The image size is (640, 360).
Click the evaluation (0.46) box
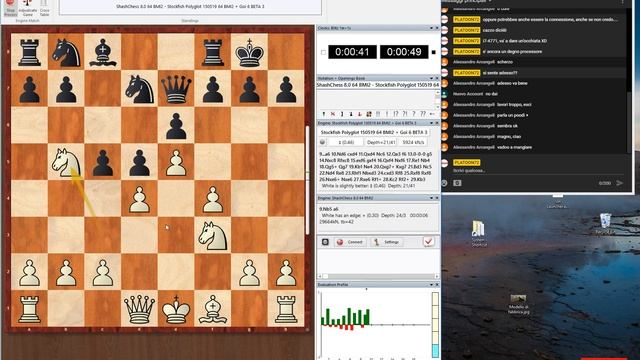click(346, 142)
